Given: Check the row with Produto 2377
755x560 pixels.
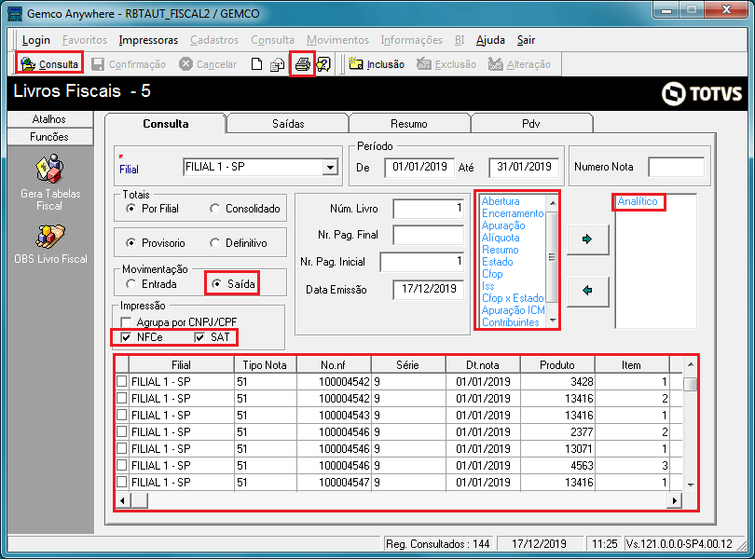Looking at the screenshot, I should click(x=122, y=431).
